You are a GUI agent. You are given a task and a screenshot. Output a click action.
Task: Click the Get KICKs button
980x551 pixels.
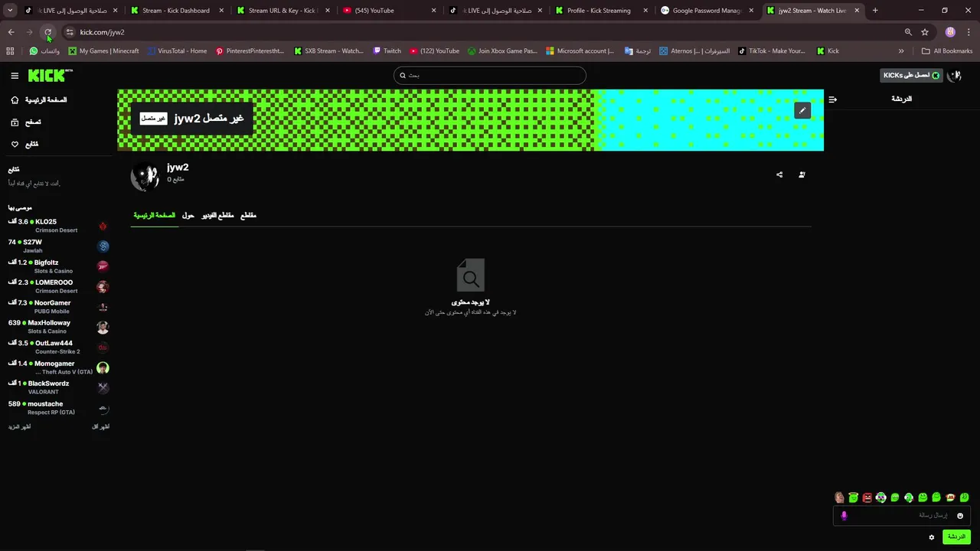coord(911,75)
